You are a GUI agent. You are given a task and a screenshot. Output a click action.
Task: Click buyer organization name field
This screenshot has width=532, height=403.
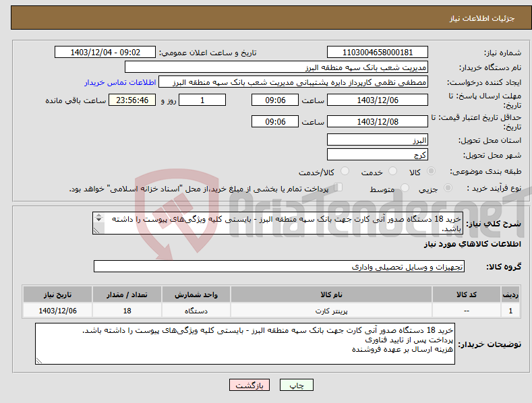pyautogui.click(x=276, y=67)
